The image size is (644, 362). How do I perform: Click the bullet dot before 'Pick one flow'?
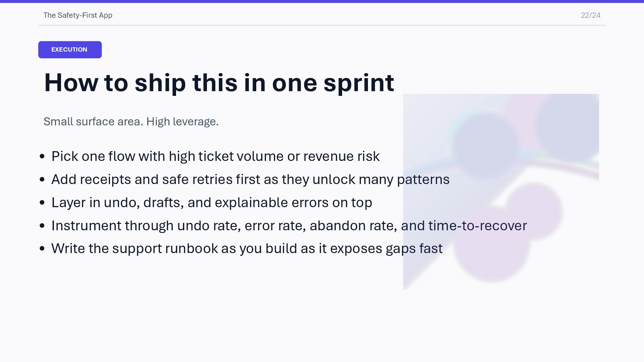[42, 156]
